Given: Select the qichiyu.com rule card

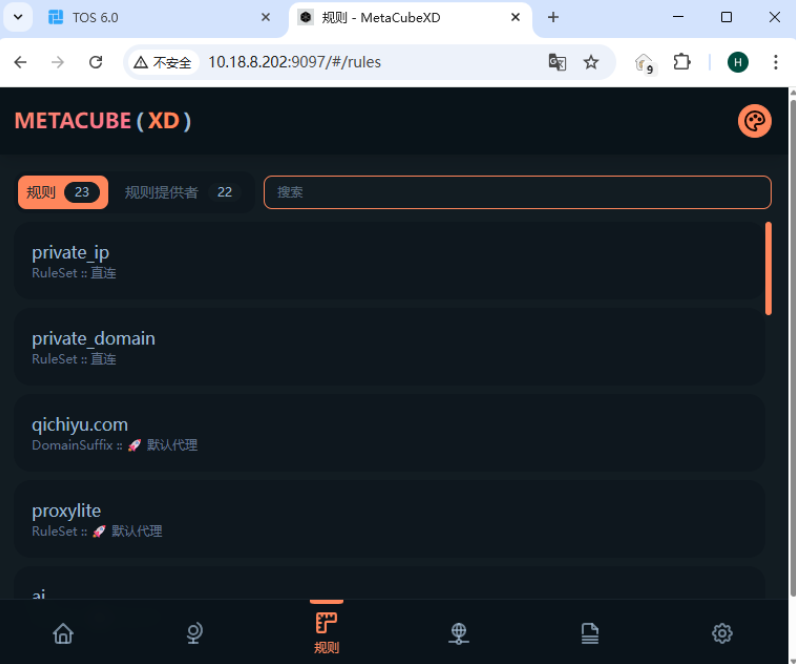Looking at the screenshot, I should (389, 433).
